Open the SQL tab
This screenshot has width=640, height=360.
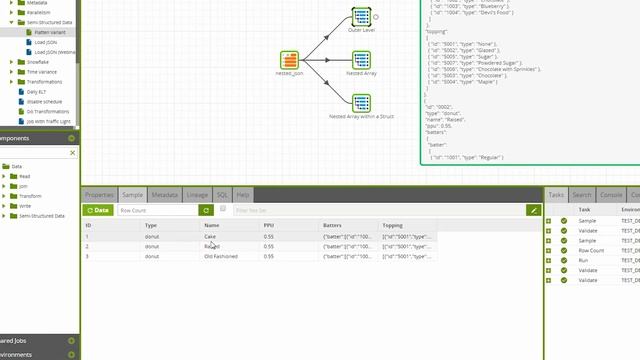pos(222,195)
